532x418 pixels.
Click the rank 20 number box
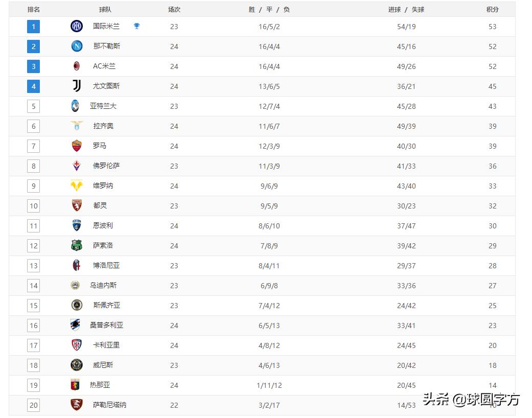point(34,405)
